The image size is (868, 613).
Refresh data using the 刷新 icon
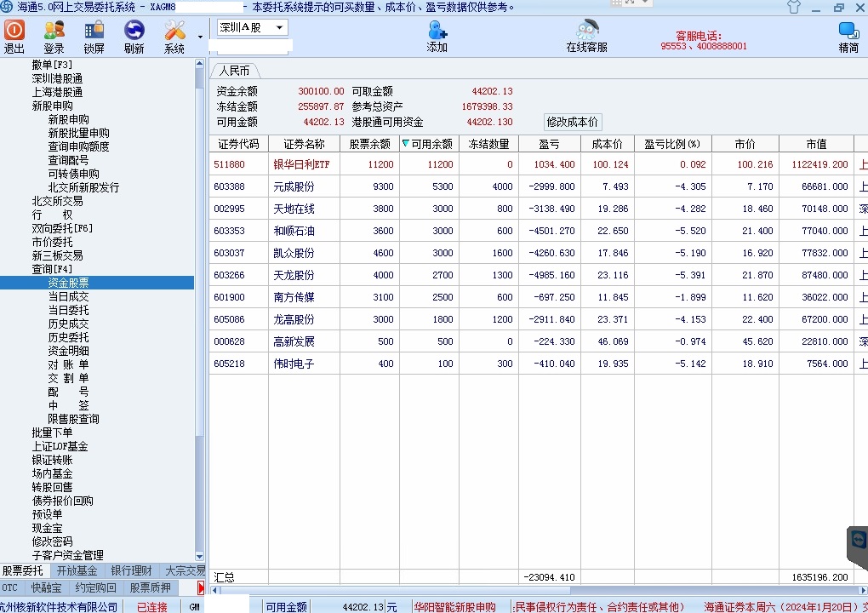click(134, 37)
